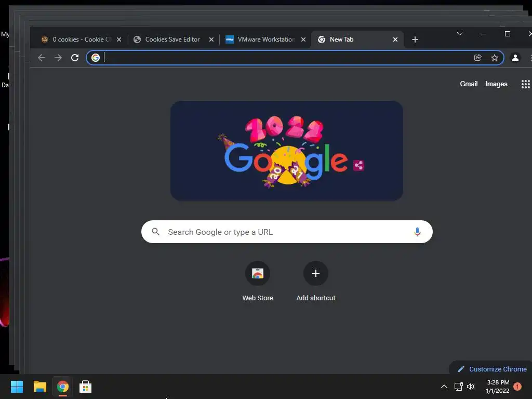The height and width of the screenshot is (399, 532).
Task: Close the '0 cookies - Cookie Clicker' tab
Action: tap(119, 39)
